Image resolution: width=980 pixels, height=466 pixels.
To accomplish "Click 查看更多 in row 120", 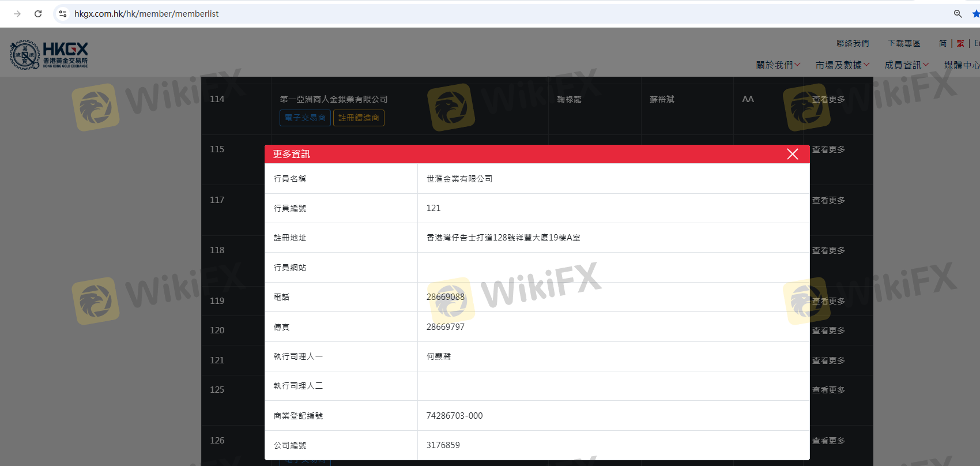I will [828, 330].
